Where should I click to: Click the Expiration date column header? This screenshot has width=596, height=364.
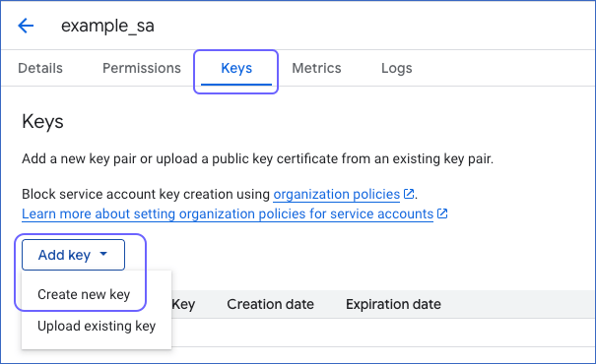tap(393, 304)
